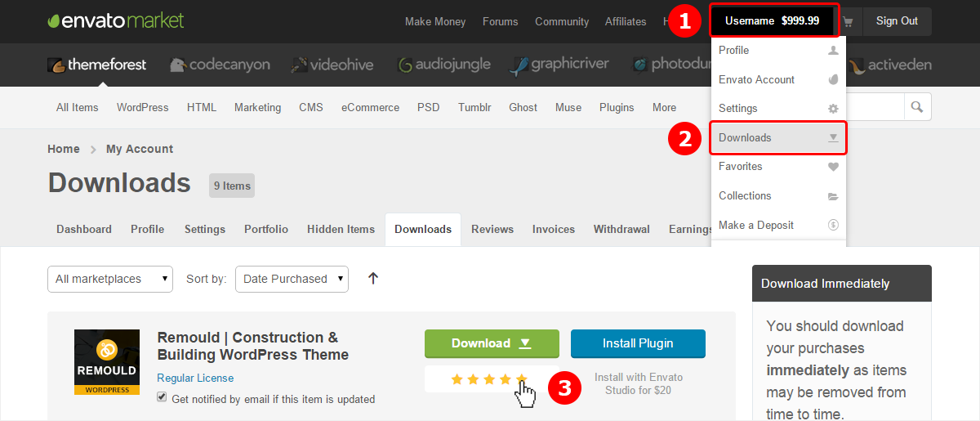Open Username $999.99 account dropdown
980x421 pixels.
click(x=773, y=21)
